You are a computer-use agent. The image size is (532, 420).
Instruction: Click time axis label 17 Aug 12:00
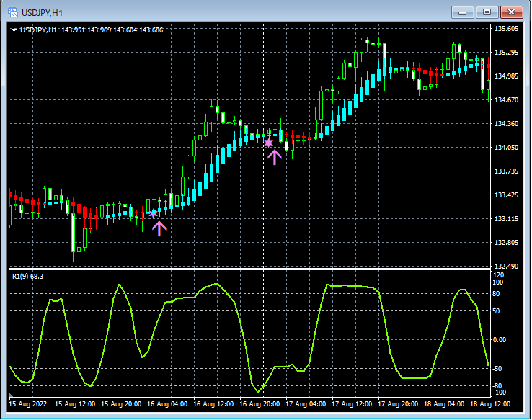point(352,404)
